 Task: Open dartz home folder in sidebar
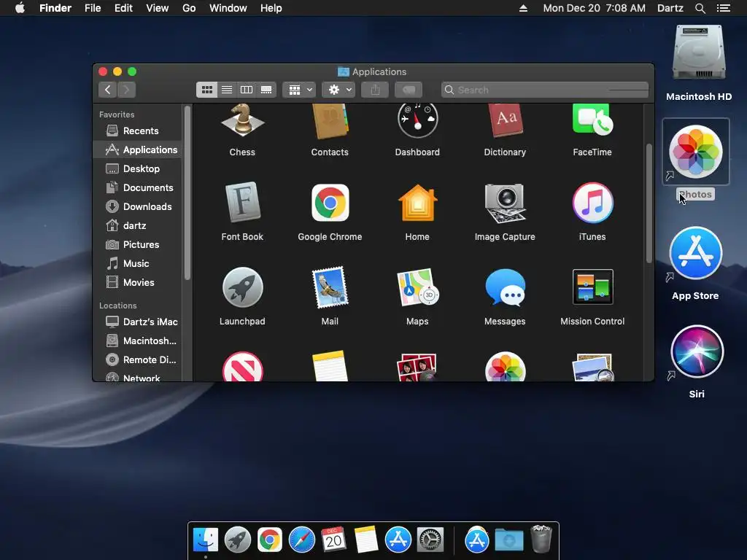point(137,225)
